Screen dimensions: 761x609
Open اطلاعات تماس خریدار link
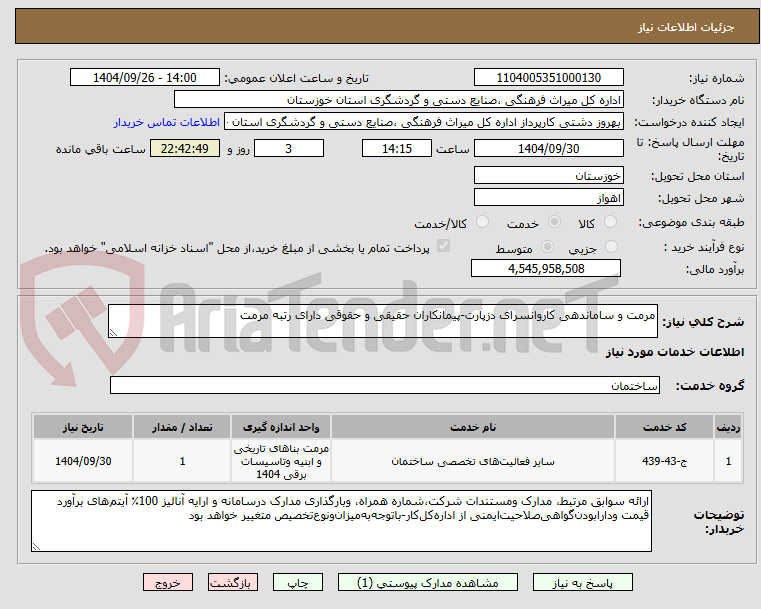click(167, 122)
